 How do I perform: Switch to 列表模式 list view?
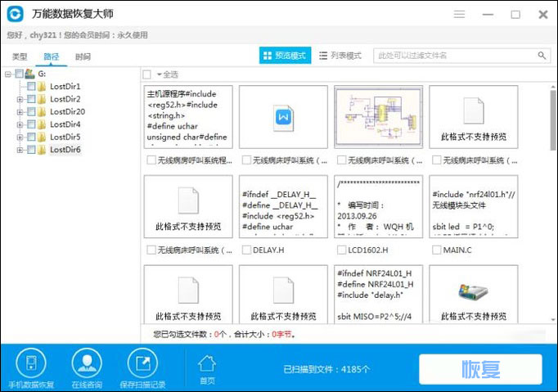pos(340,56)
